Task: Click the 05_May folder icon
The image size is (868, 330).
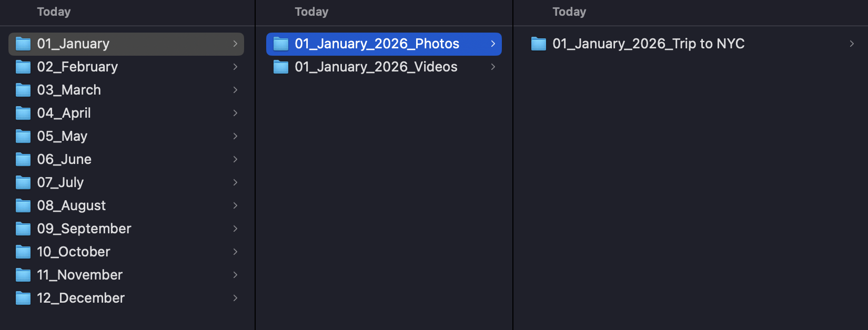Action: tap(23, 136)
